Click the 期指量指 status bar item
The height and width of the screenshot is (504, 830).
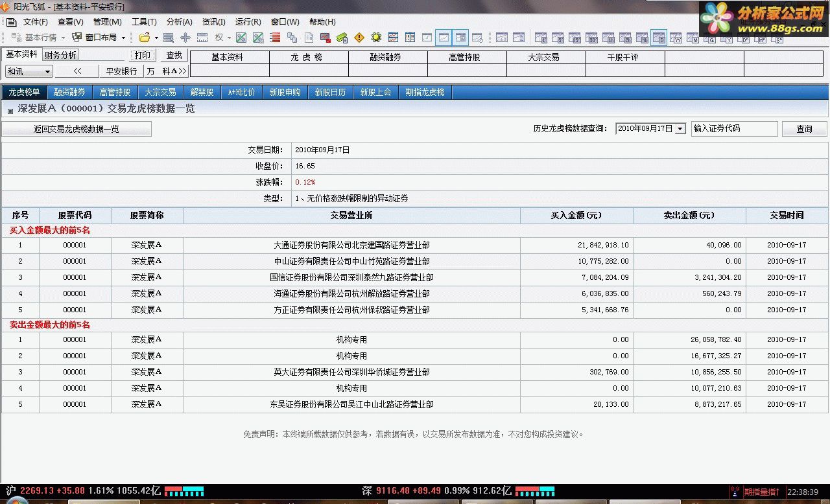coord(761,492)
